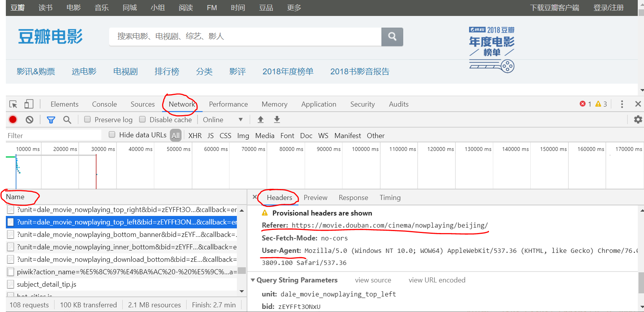Open 2018年度榜单 navigation link
The width and height of the screenshot is (644, 312).
pyautogui.click(x=288, y=72)
